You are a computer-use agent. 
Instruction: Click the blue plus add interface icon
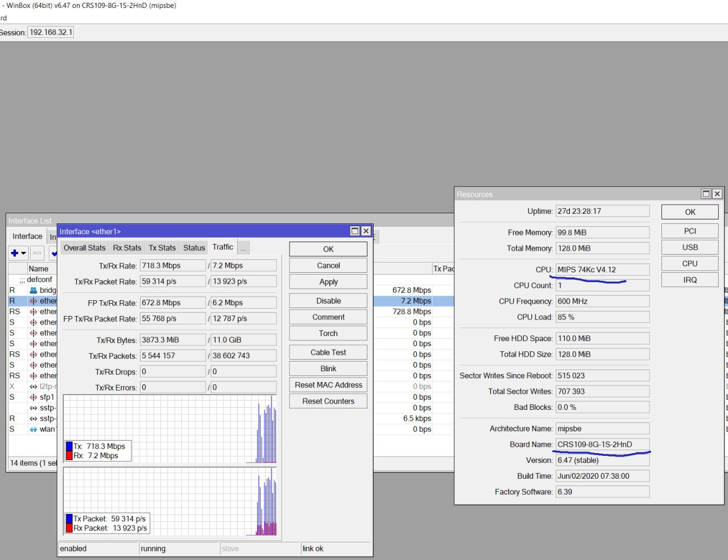[x=15, y=253]
